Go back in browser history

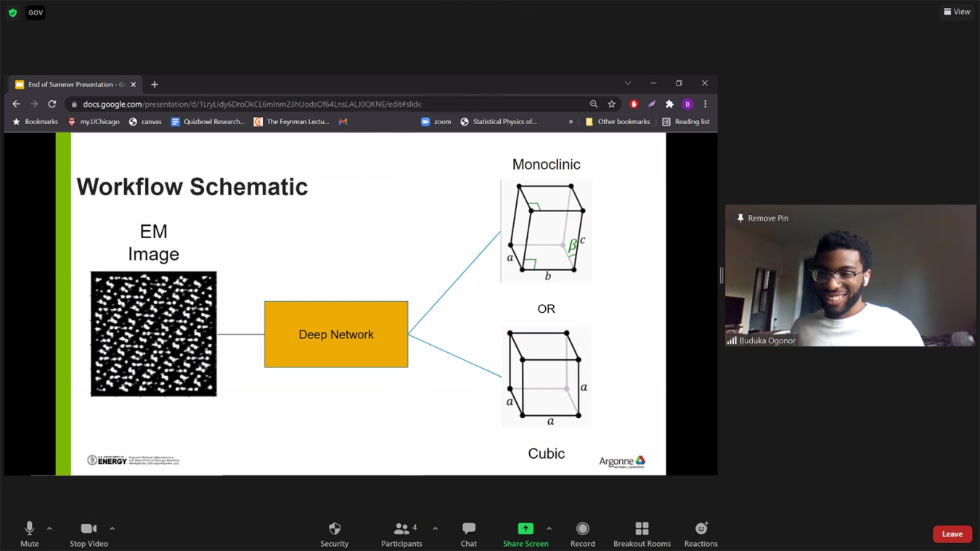pos(16,104)
